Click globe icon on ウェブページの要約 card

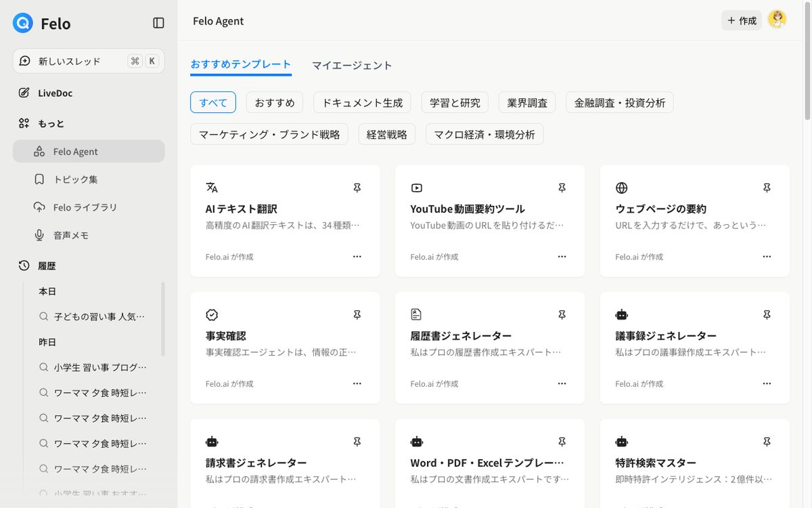622,188
